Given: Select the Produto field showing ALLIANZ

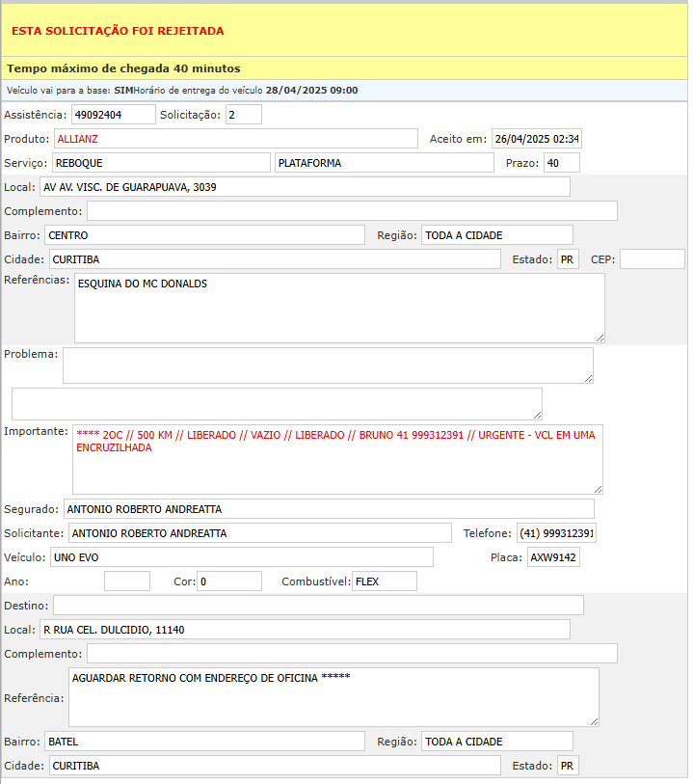Looking at the screenshot, I should coord(235,139).
